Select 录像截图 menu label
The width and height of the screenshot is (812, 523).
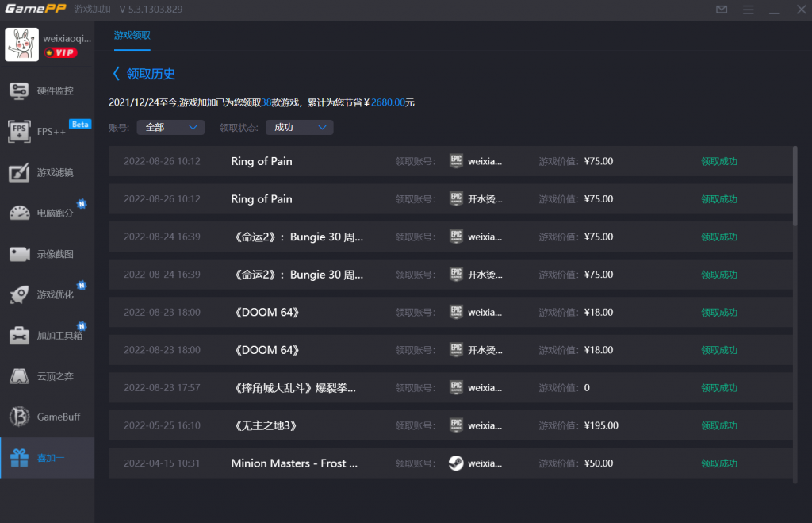(55, 254)
